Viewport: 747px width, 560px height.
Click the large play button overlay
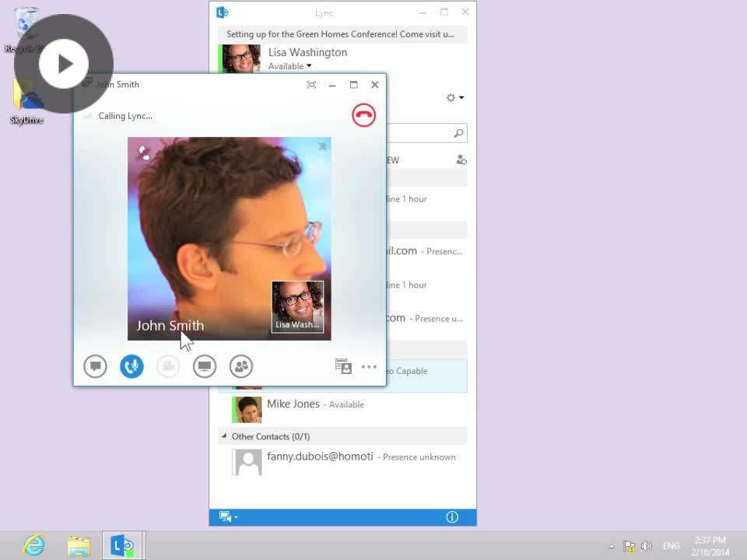(x=63, y=64)
